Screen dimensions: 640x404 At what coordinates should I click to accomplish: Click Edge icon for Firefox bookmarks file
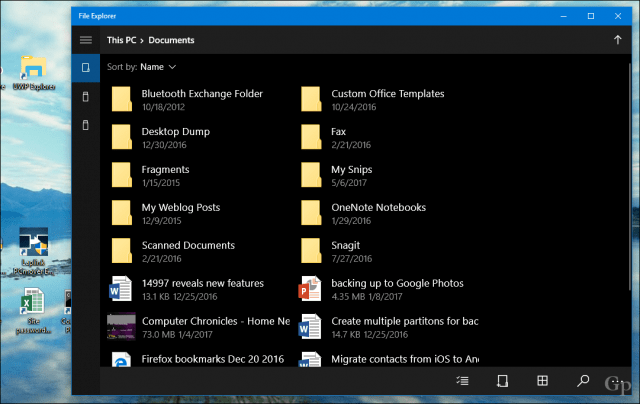(x=121, y=360)
